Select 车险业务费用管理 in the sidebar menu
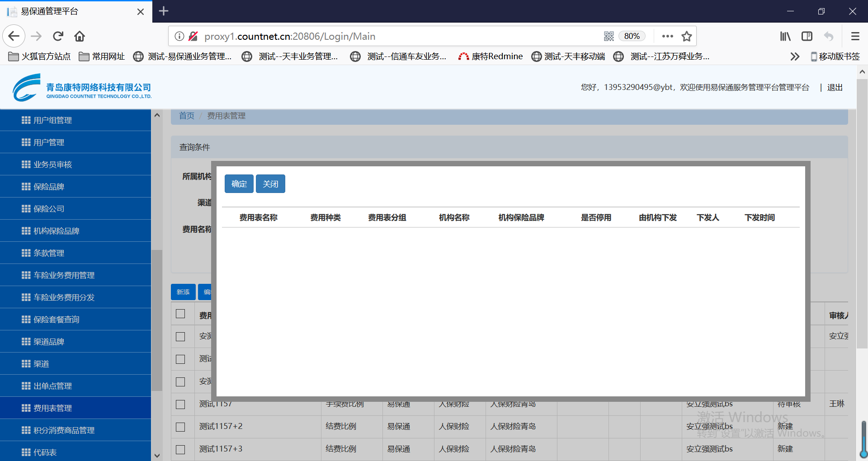 tap(64, 275)
